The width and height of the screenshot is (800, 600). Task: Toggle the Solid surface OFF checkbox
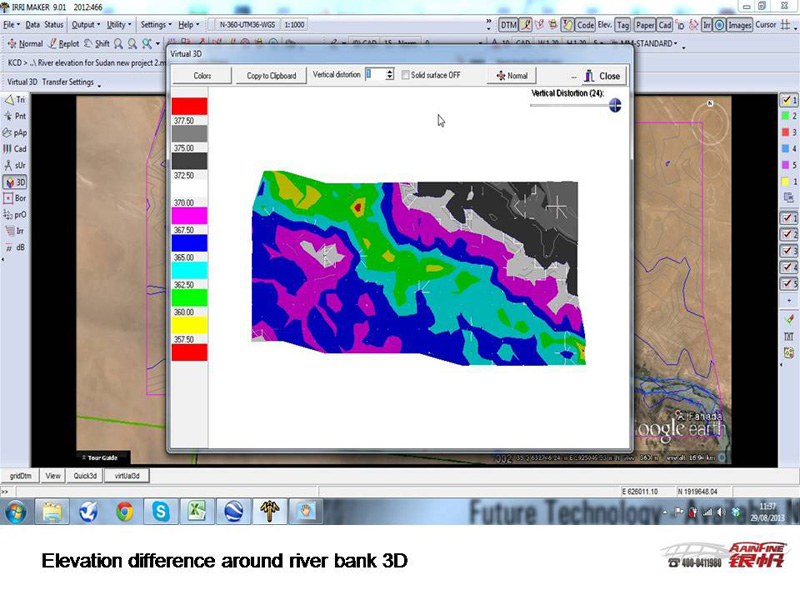click(406, 76)
